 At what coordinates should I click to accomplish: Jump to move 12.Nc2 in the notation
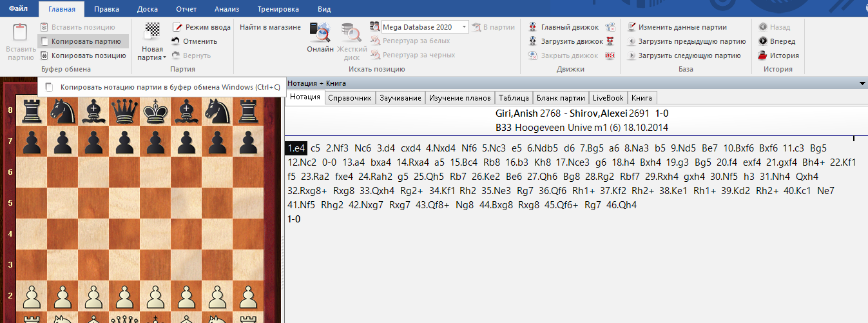click(302, 162)
